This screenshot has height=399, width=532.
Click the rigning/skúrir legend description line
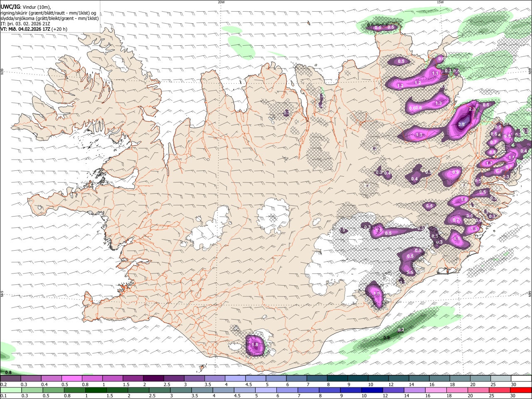48,13
